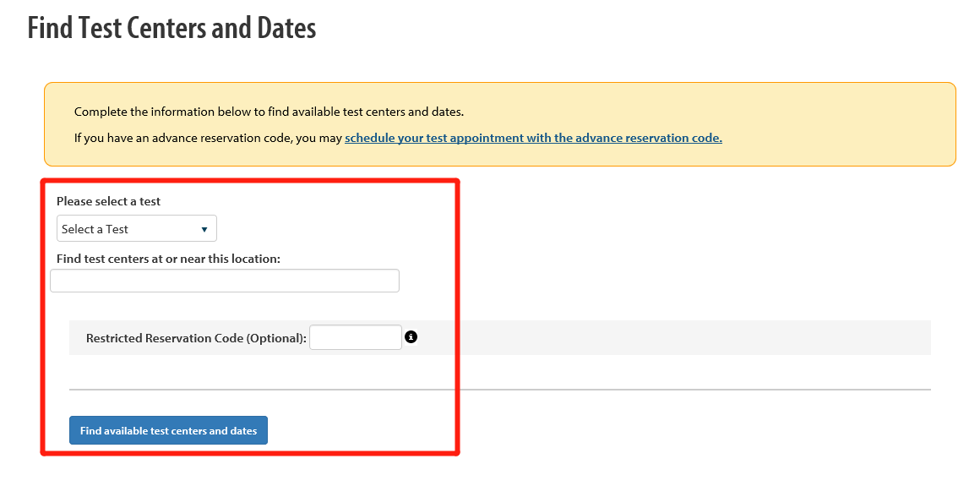Click the Restricted Reservation Code (Optional) label
Viewport: 980px width, 497px height.
(196, 338)
